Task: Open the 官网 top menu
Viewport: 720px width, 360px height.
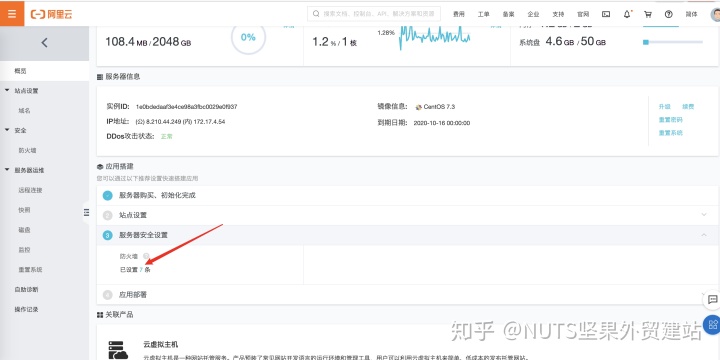Action: [x=583, y=14]
